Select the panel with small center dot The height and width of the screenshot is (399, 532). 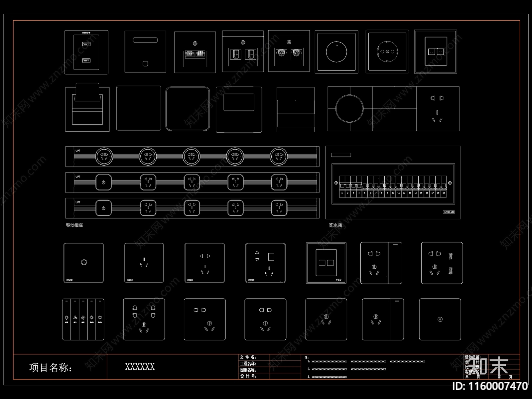click(x=440, y=320)
